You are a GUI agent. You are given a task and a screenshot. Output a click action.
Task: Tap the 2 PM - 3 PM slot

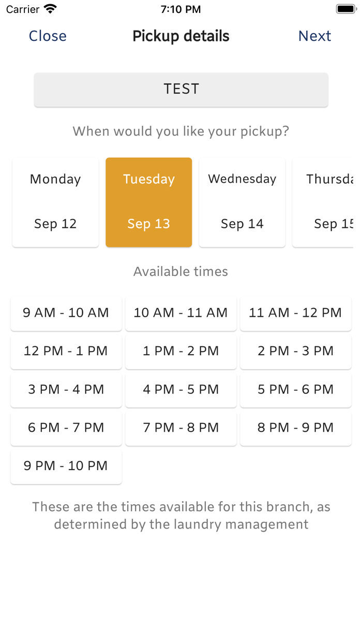click(296, 352)
